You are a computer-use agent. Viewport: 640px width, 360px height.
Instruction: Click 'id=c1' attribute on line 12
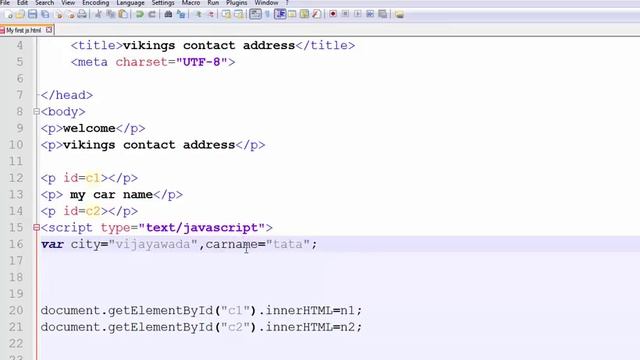82,178
